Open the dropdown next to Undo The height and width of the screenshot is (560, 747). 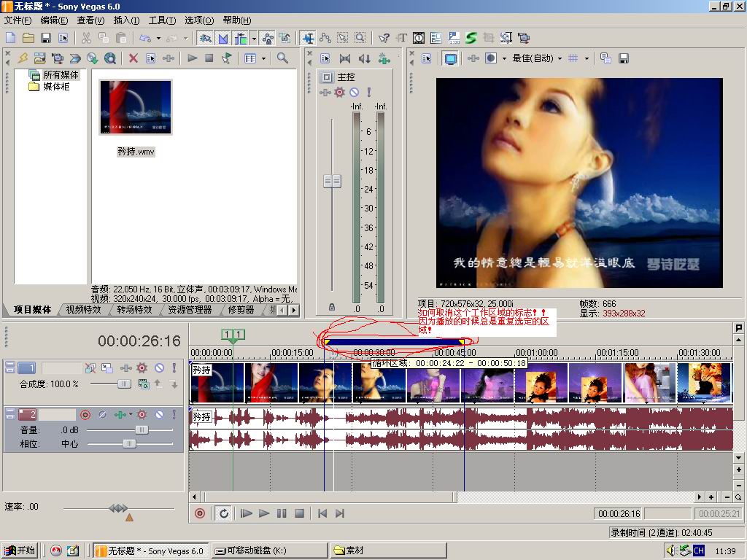point(158,38)
